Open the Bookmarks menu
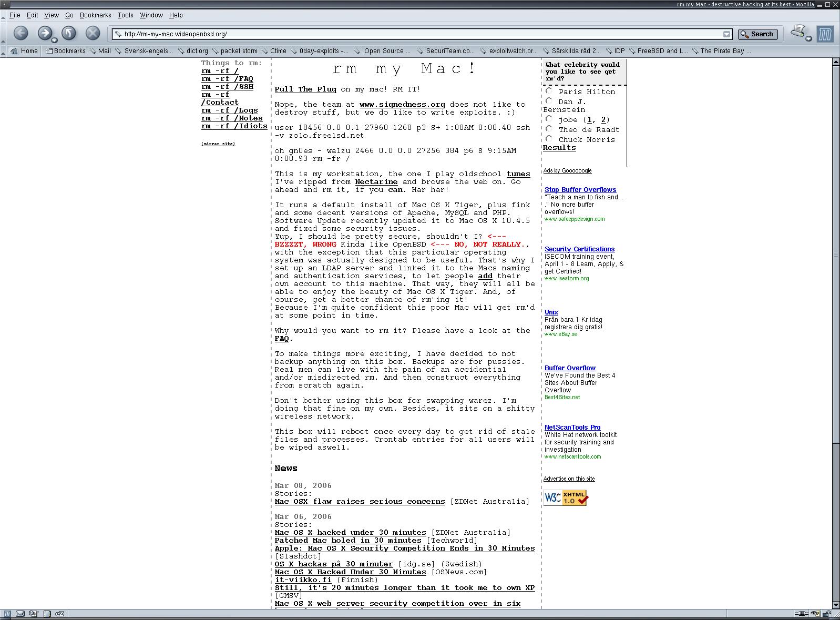Screen dimensions: 840x620 (x=95, y=15)
